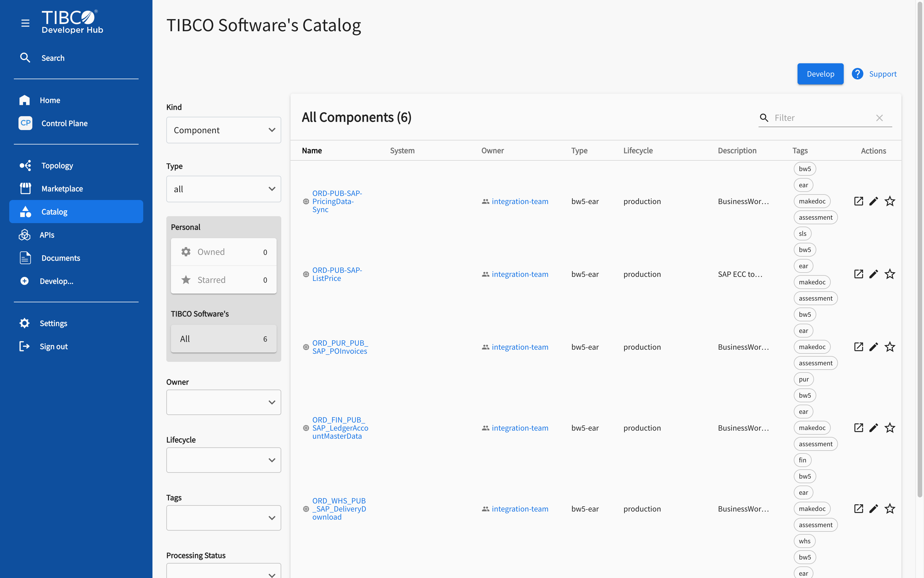This screenshot has height=578, width=924.
Task: Star the LedgerAccountMasterData component
Action: click(x=890, y=428)
